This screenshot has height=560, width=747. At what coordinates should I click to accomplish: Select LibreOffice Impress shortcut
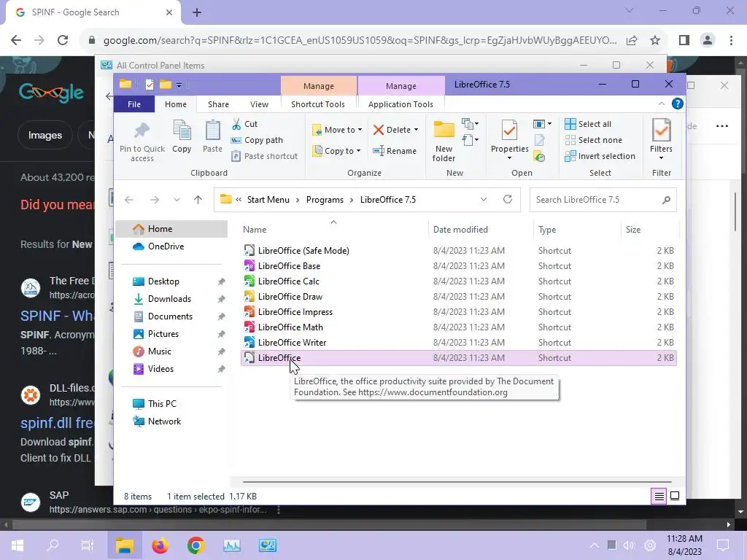[295, 312]
